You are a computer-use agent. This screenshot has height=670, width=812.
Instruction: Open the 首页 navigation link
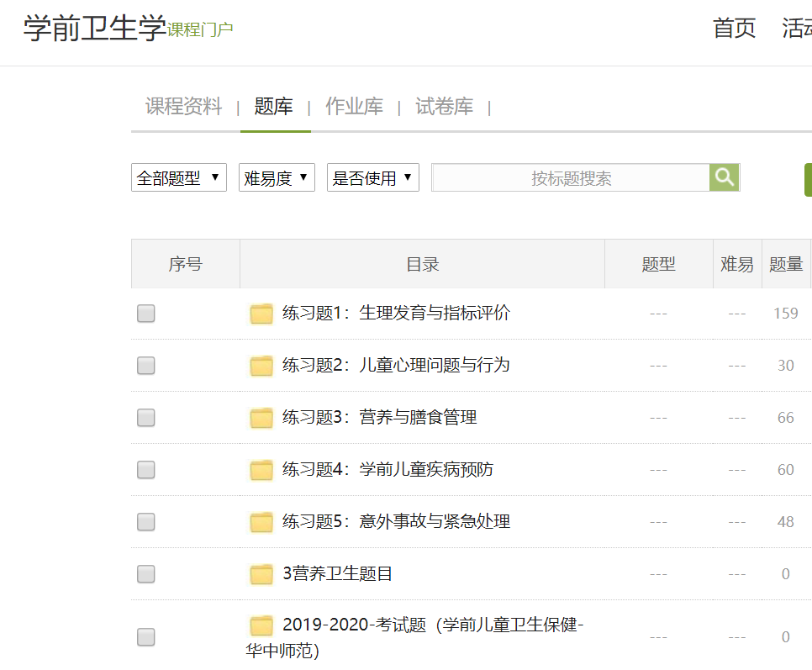point(734,28)
